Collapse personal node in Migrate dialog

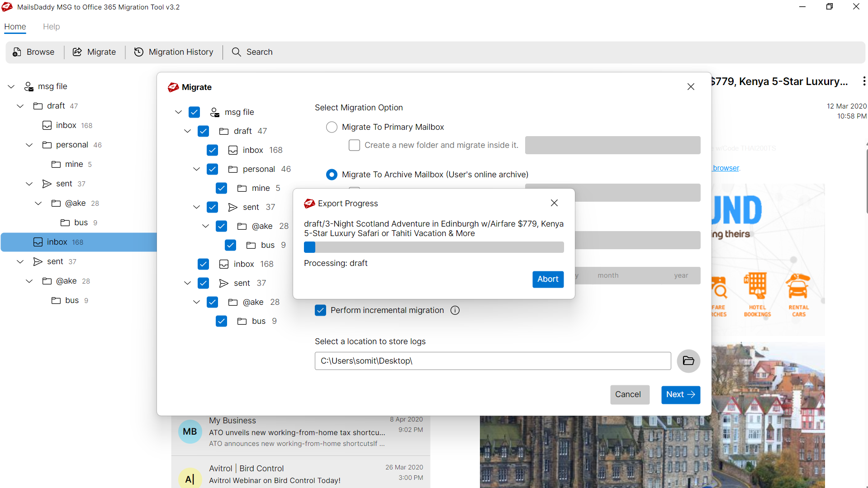click(x=196, y=169)
